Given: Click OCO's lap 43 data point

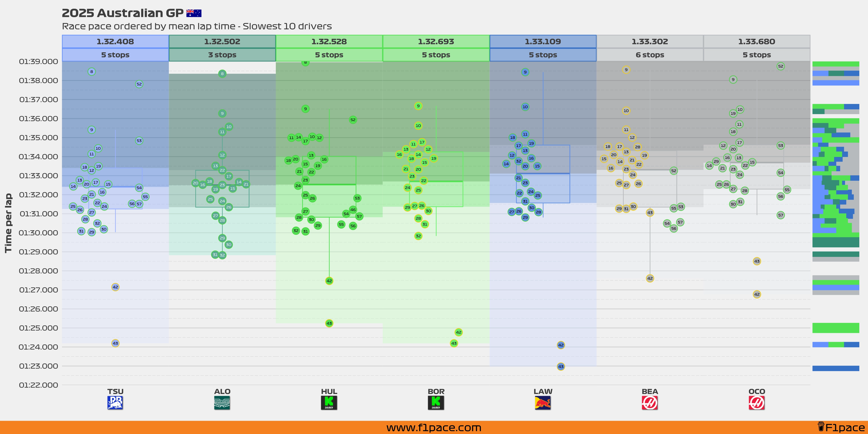Looking at the screenshot, I should [x=757, y=261].
